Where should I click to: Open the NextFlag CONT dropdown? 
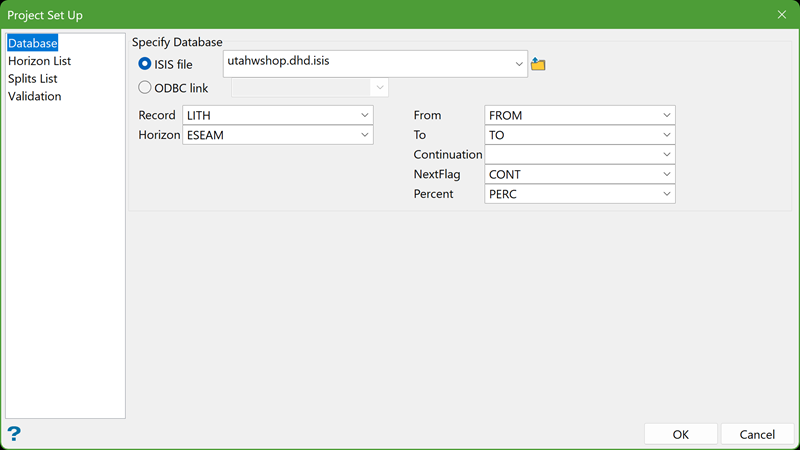click(x=666, y=174)
